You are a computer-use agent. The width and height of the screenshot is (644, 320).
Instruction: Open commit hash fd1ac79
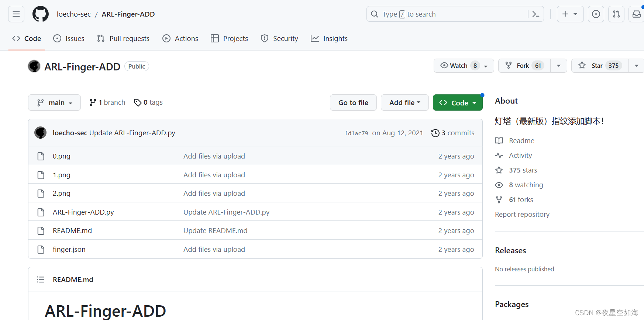tap(357, 133)
